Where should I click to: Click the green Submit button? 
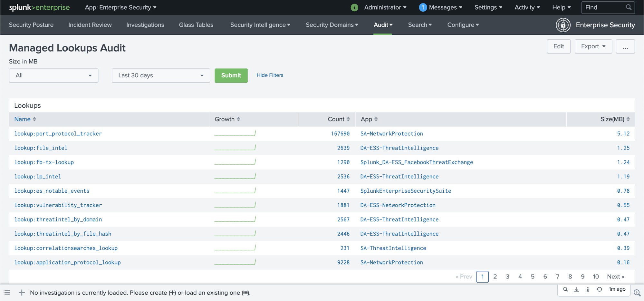[231, 75]
